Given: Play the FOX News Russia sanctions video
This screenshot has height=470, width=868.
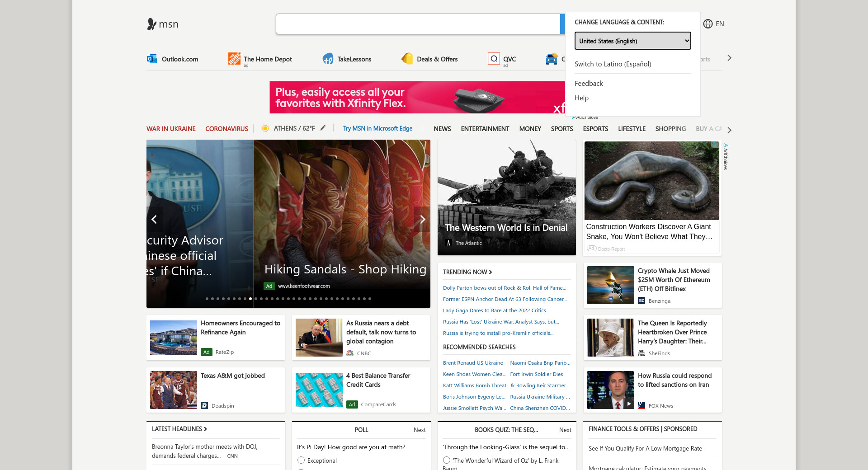Looking at the screenshot, I should tap(628, 404).
